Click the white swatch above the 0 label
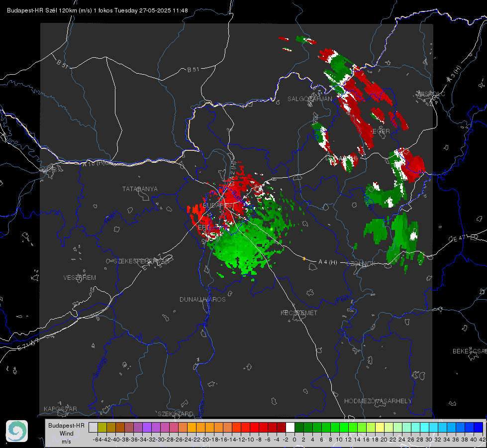 290,427
